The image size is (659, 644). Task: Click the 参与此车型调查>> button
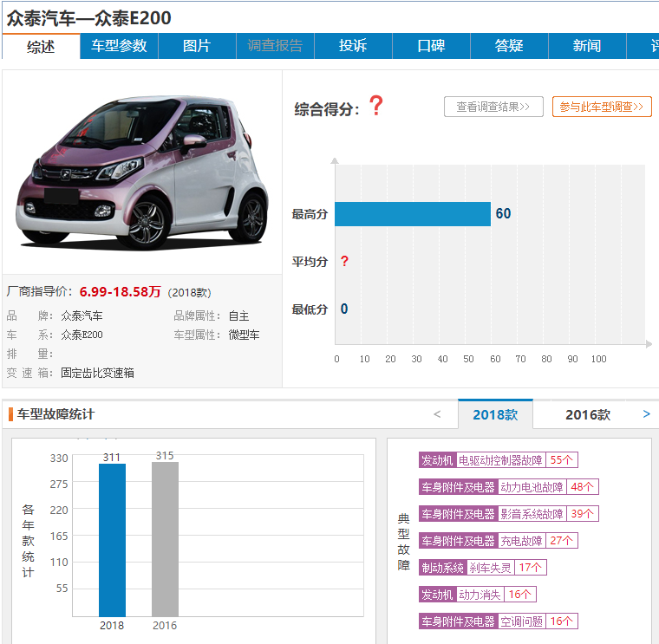(x=602, y=107)
